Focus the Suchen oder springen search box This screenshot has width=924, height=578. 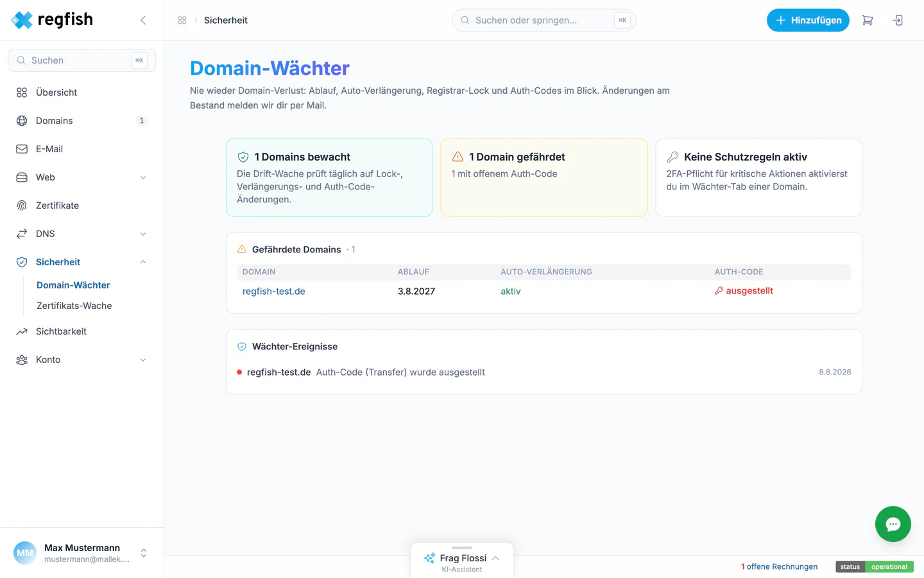pyautogui.click(x=544, y=21)
